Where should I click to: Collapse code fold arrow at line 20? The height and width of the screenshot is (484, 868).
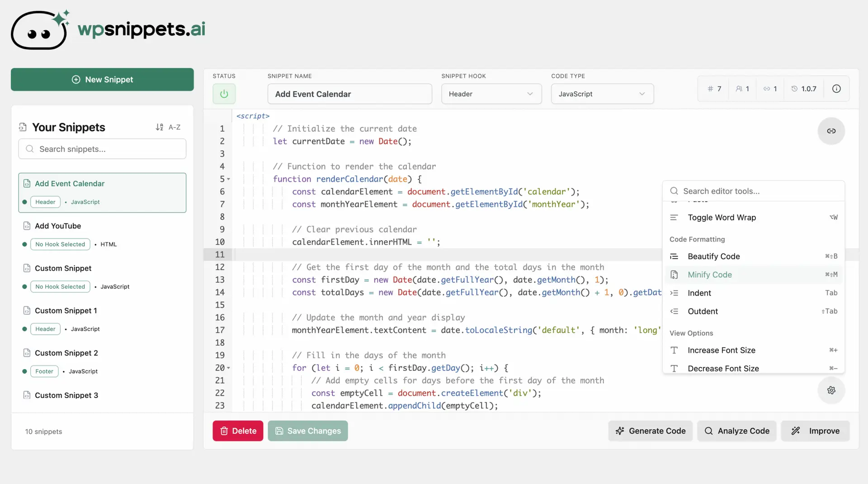(x=229, y=368)
